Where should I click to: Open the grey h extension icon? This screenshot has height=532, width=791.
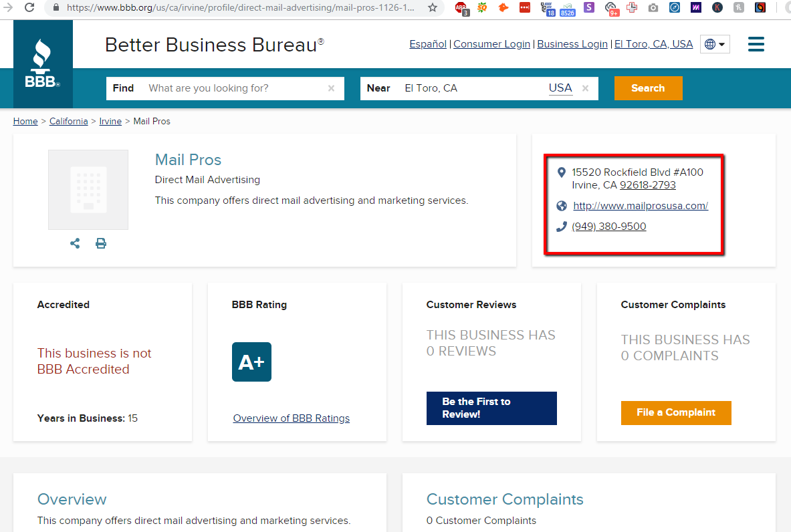coord(739,7)
